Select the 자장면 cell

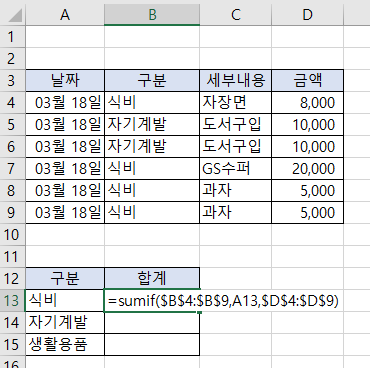tap(236, 103)
